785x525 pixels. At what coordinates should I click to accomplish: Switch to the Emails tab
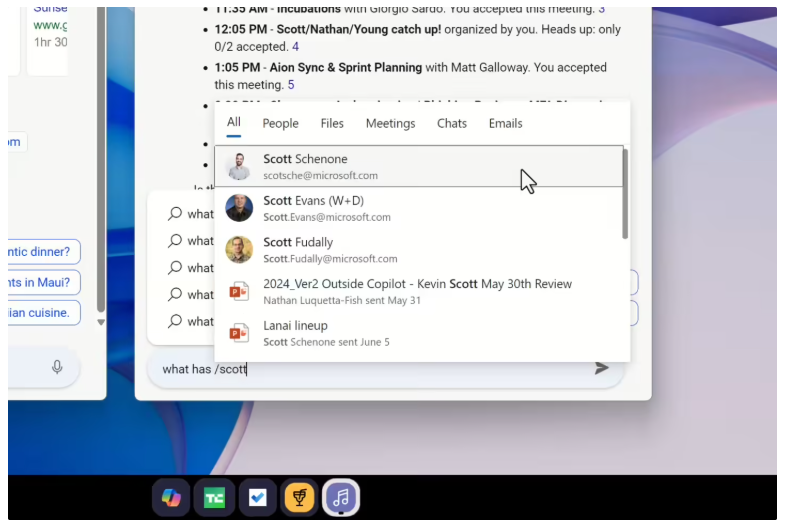tap(505, 123)
